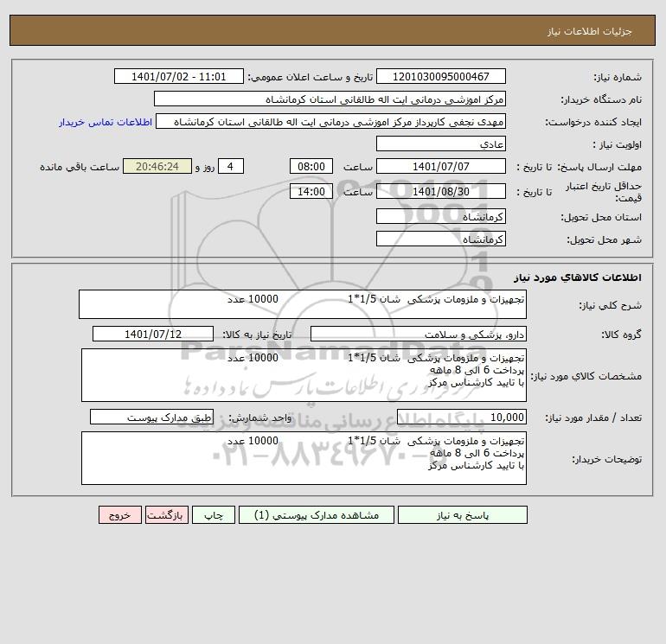
Task: Click تاریخ و ساعت اعلان عمومی label
Action: pyautogui.click(x=311, y=77)
